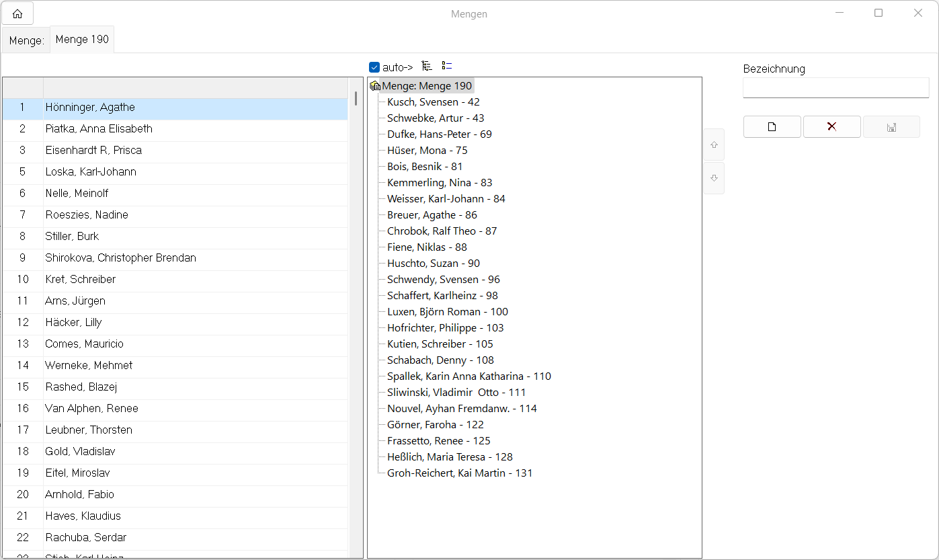The width and height of the screenshot is (939, 560).
Task: Click the home icon button
Action: click(17, 13)
